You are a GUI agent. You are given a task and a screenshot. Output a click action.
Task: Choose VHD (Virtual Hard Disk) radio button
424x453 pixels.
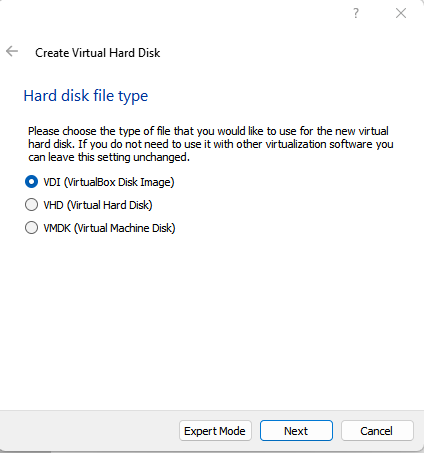[89, 205]
